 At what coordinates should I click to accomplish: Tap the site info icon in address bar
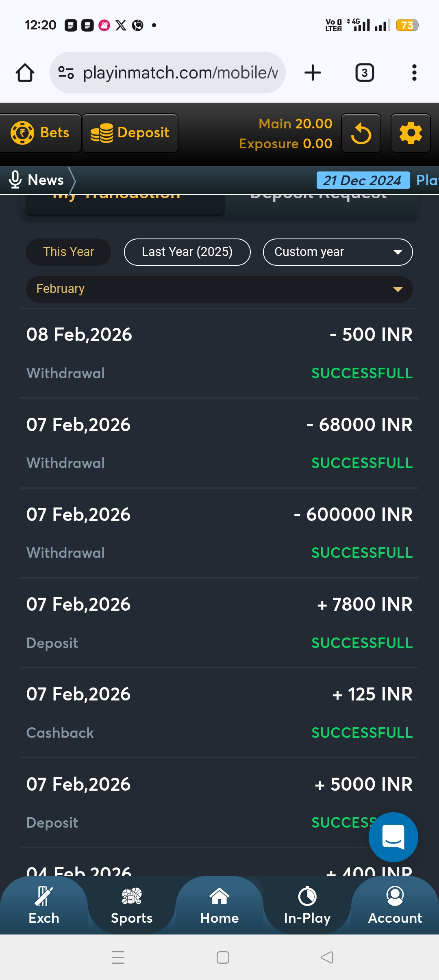pos(66,73)
